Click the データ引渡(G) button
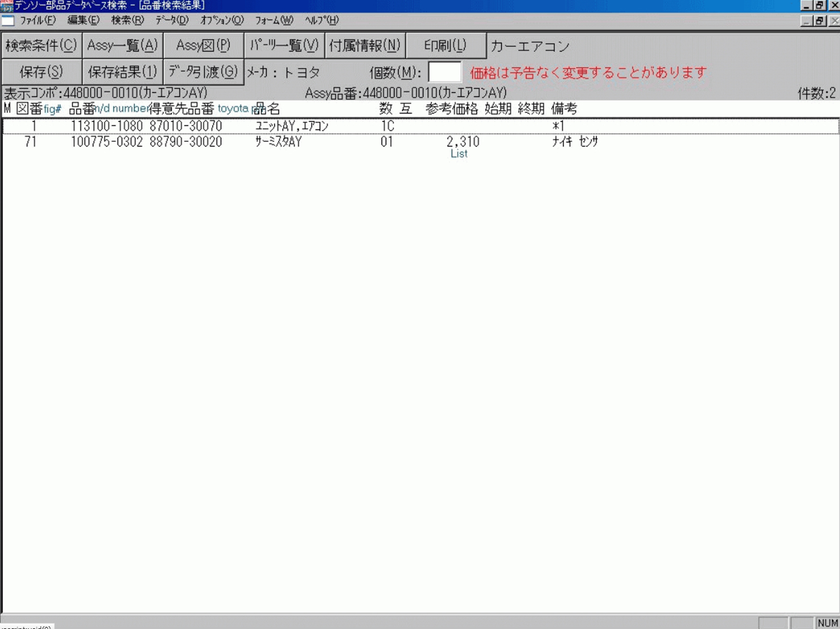Viewport: 840px width, 629px height. coord(203,72)
